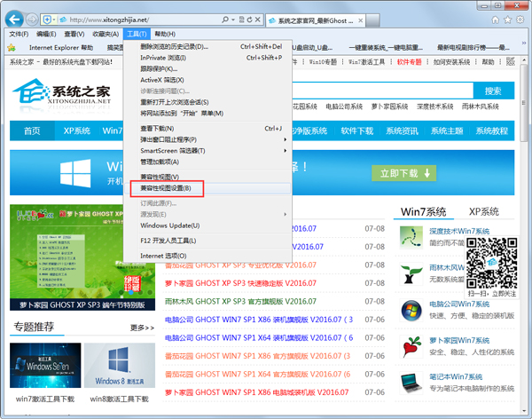Close the 系统之家官网 tab
532x419 pixels.
pyautogui.click(x=361, y=20)
